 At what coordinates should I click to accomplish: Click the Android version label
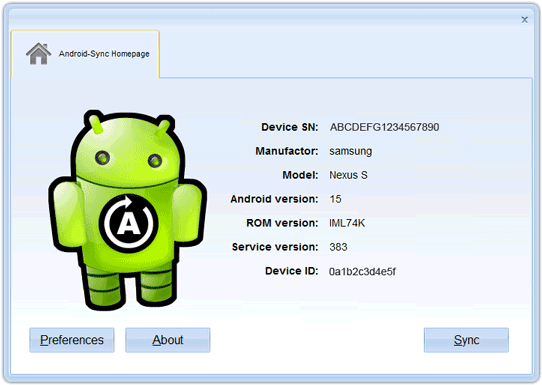coord(274,199)
